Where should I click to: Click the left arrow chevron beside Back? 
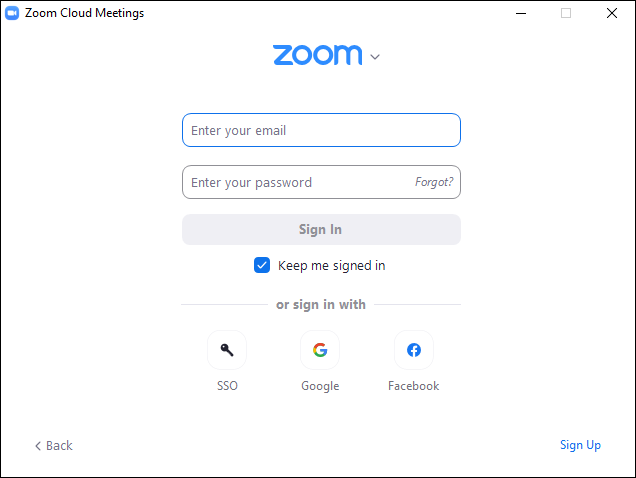click(x=38, y=446)
